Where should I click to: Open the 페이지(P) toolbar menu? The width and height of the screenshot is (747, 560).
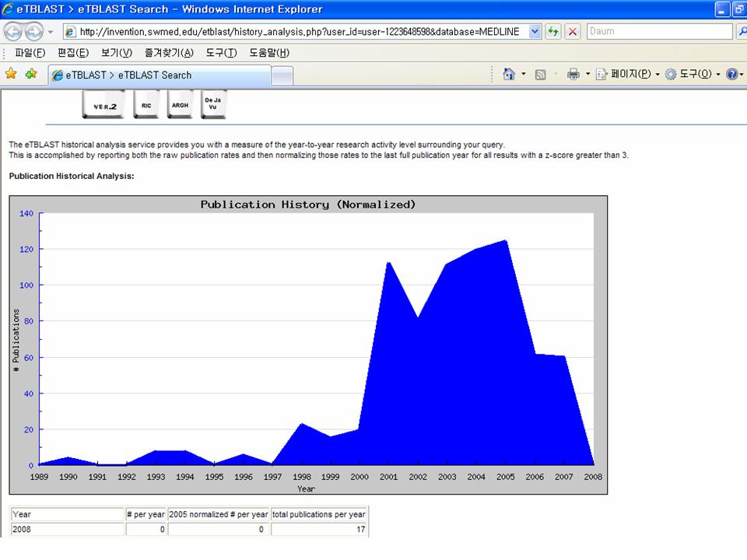[x=628, y=74]
